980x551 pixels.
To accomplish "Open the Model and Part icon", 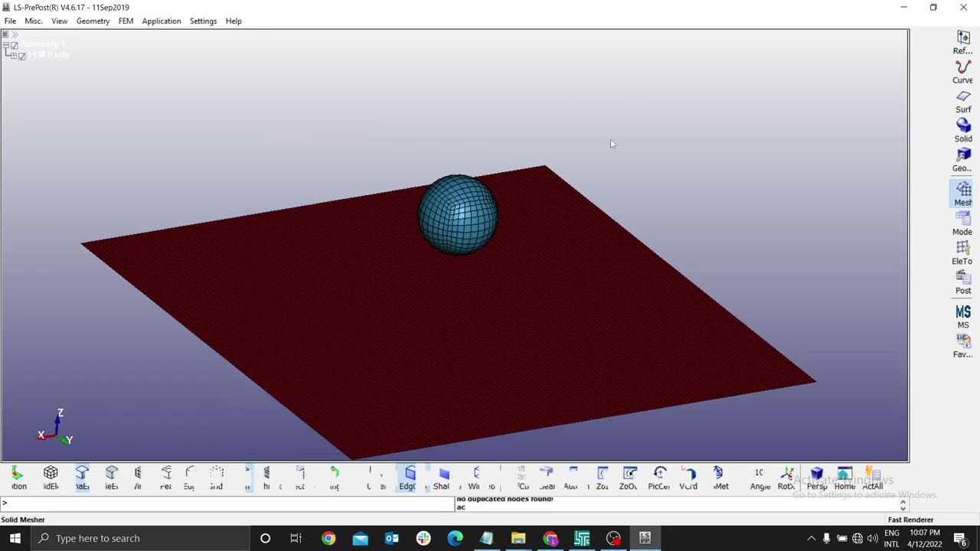I will click(963, 223).
